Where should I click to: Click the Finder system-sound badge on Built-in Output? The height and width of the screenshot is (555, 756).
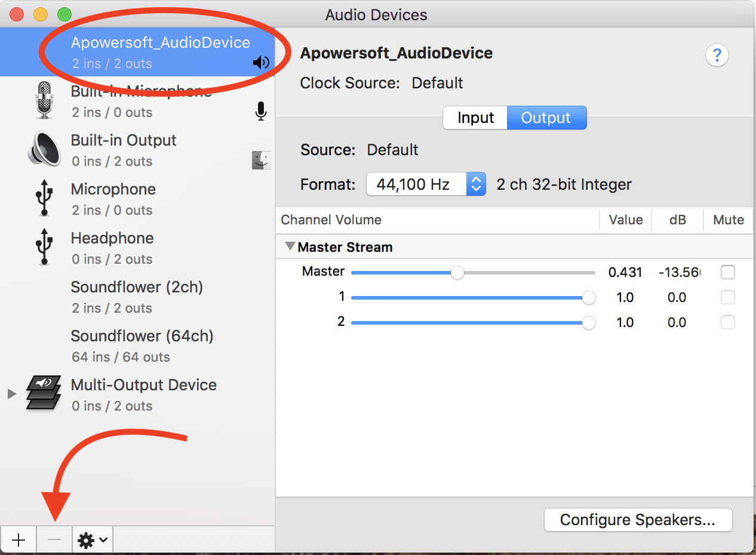(261, 160)
